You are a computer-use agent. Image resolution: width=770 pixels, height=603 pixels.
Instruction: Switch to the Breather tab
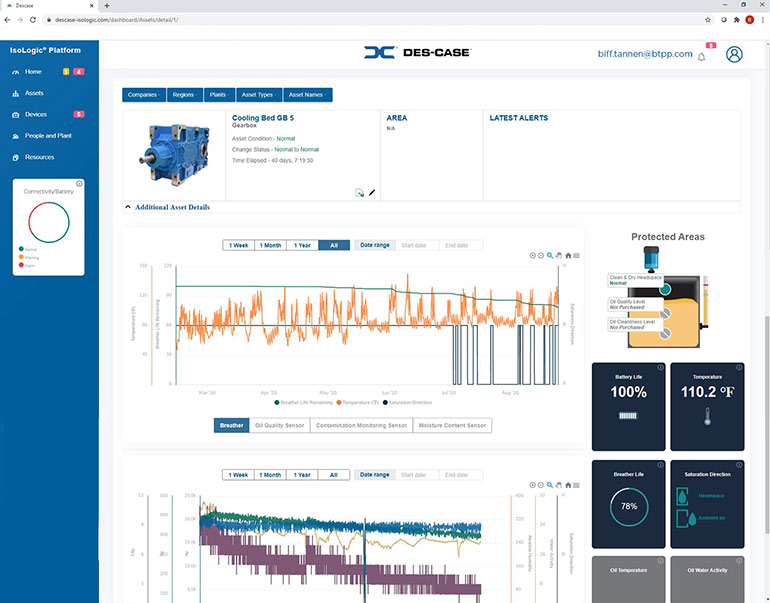[231, 425]
